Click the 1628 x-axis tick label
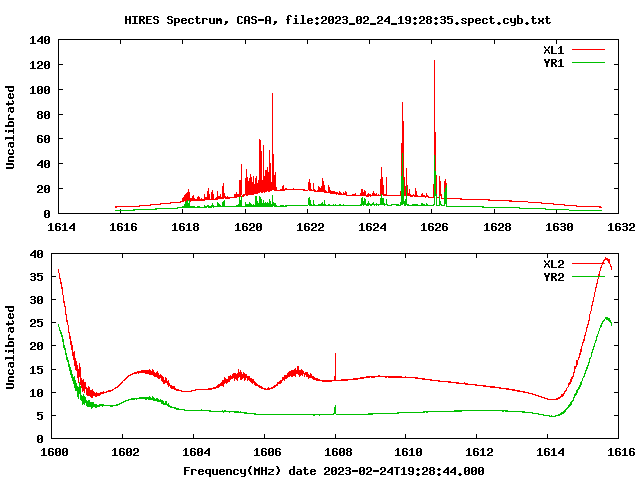This screenshot has width=640, height=480. pyautogui.click(x=497, y=227)
